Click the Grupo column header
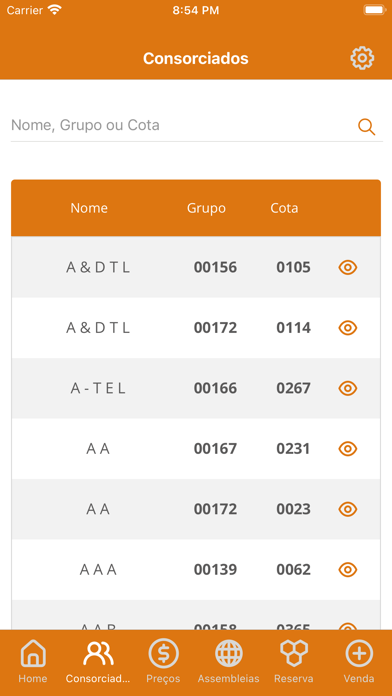 [x=206, y=208]
